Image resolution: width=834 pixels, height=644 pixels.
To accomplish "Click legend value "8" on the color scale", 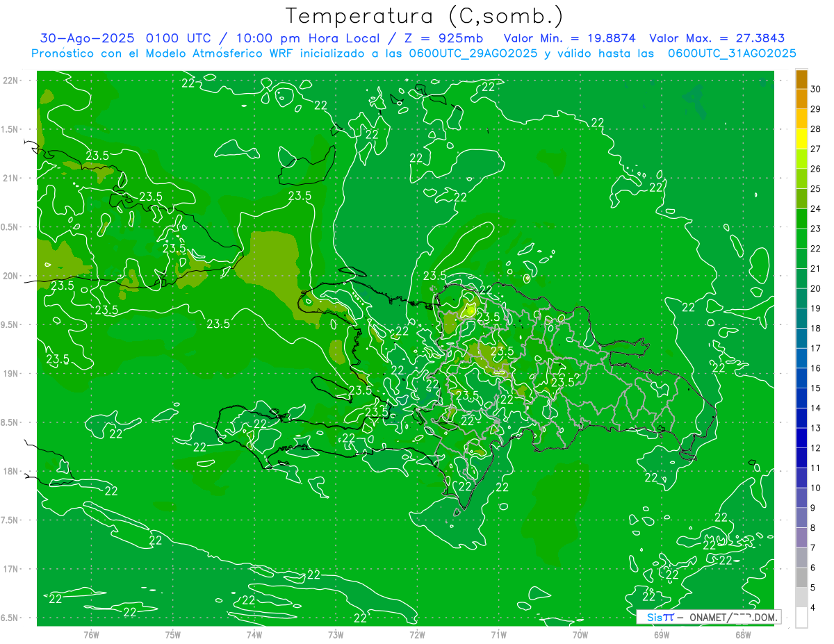I will point(813,527).
